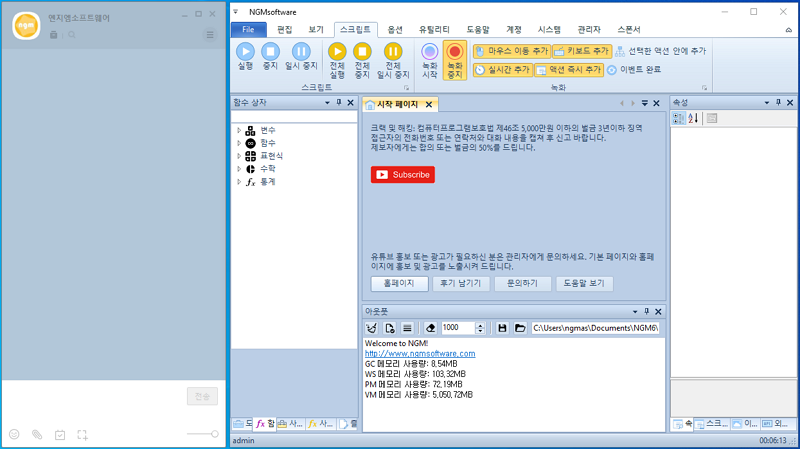Click the 선택한 액션 안에 추가 icon

point(620,51)
